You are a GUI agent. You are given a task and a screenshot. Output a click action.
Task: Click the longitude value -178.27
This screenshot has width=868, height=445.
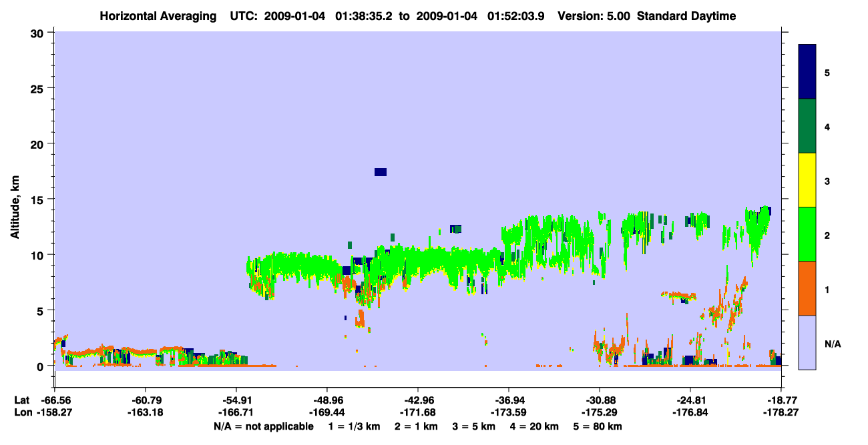pyautogui.click(x=781, y=412)
